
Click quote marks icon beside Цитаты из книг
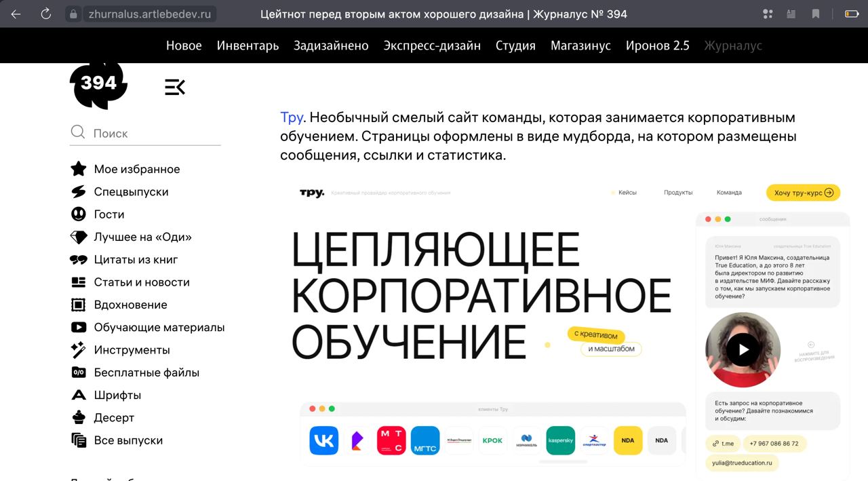pyautogui.click(x=79, y=260)
